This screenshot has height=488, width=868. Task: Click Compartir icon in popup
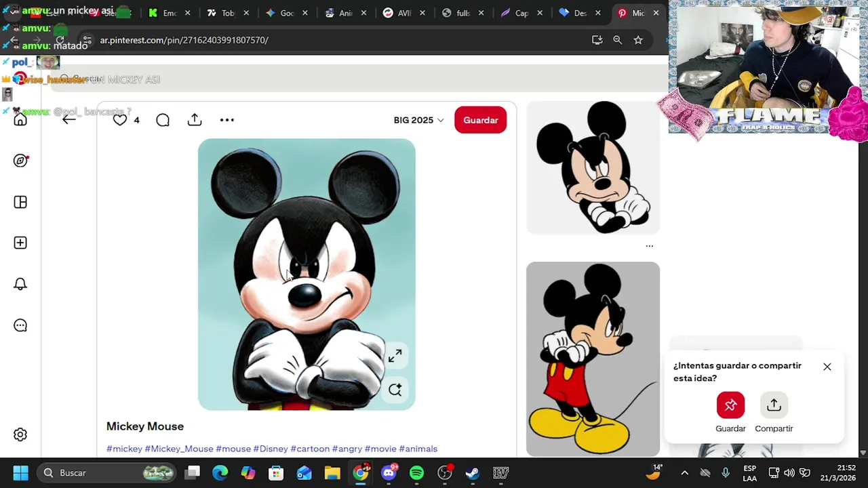pyautogui.click(x=774, y=405)
